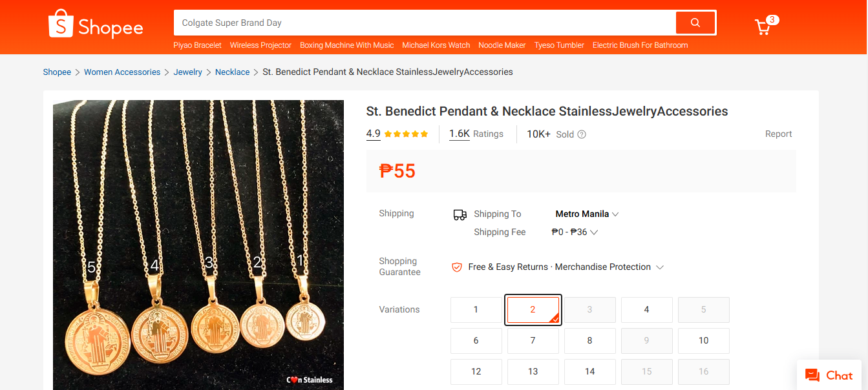Click the shipping truck icon

click(x=460, y=214)
